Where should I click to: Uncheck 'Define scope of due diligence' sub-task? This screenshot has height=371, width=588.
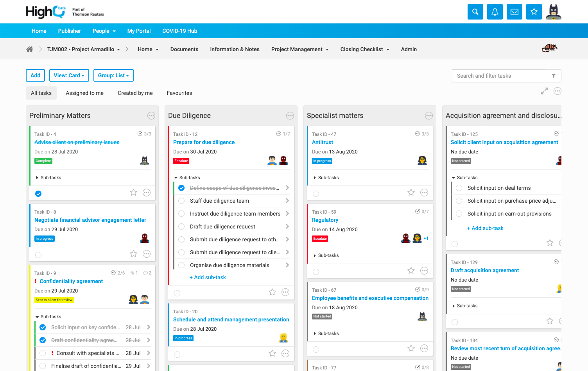(x=181, y=188)
